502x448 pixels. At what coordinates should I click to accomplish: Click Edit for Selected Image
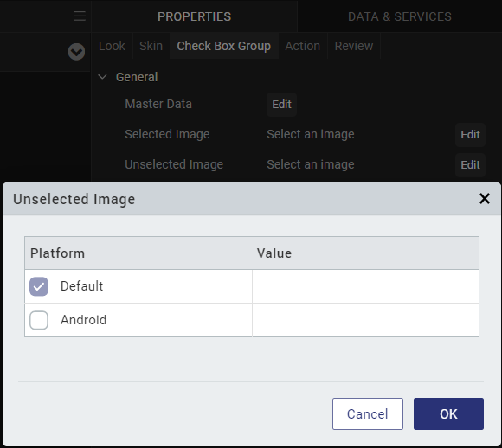coord(470,135)
